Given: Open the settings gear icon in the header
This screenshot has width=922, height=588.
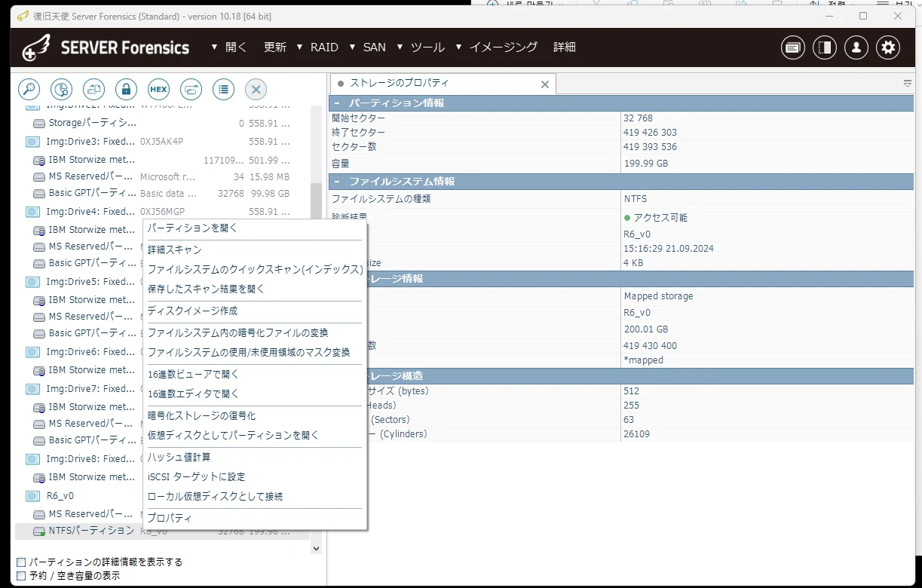Looking at the screenshot, I should click(x=889, y=47).
